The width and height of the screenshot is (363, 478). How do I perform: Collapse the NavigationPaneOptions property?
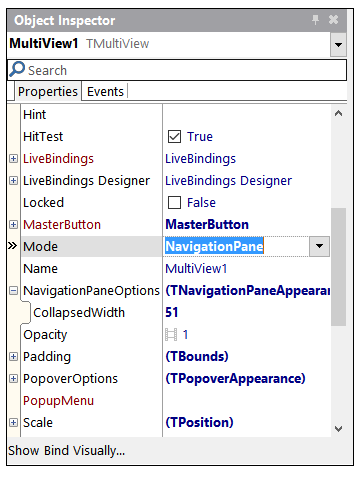tap(13, 291)
